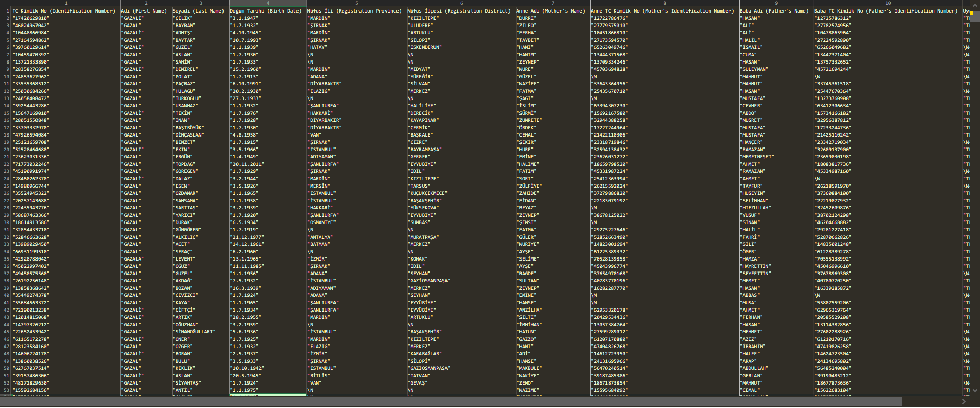This screenshot has width=980, height=408.
Task: Select column 9 number header
Action: [x=776, y=3]
